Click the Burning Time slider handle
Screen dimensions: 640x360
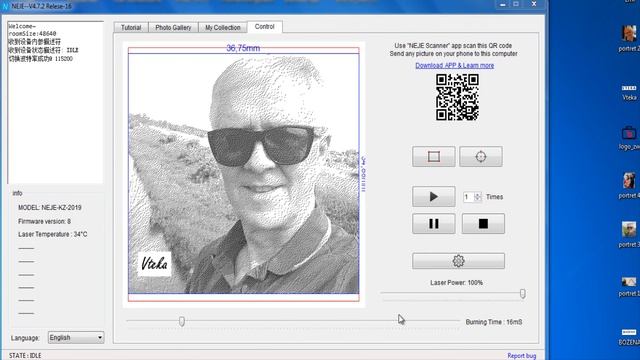(x=182, y=321)
